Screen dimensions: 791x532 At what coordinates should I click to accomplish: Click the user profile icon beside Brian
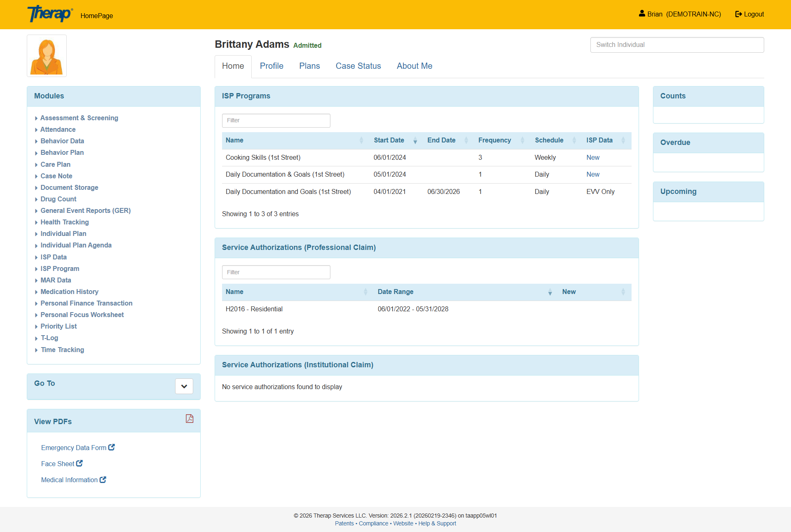(x=642, y=14)
